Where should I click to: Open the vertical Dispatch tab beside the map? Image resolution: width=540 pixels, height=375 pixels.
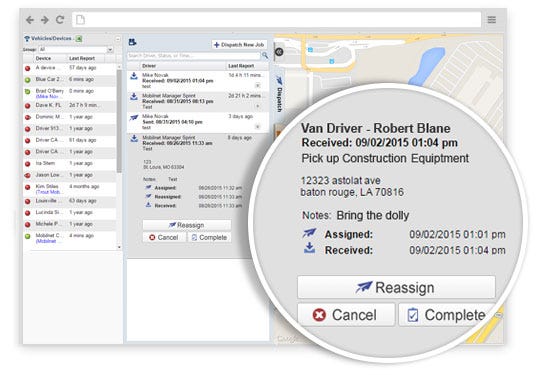point(279,94)
